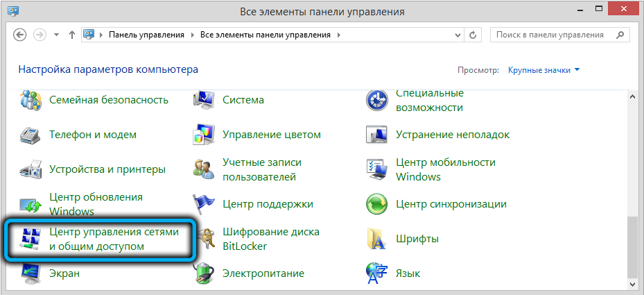Select Все элементы панели управления breadcrumb
Image resolution: width=644 pixels, height=295 pixels.
tap(266, 35)
